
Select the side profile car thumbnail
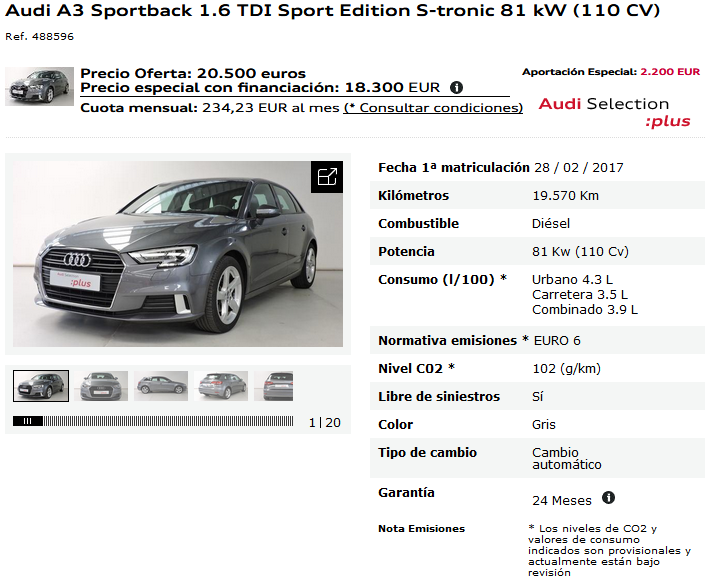point(161,386)
